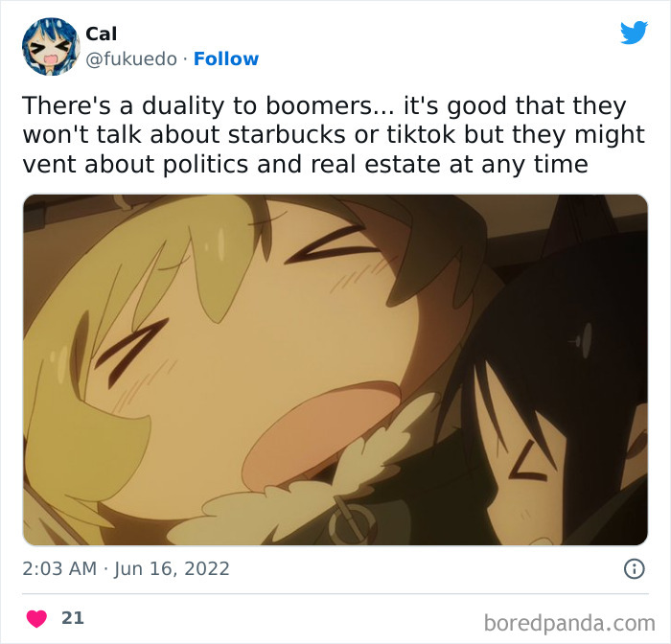
Task: Open Cal's anime profile avatar
Action: tap(51, 47)
